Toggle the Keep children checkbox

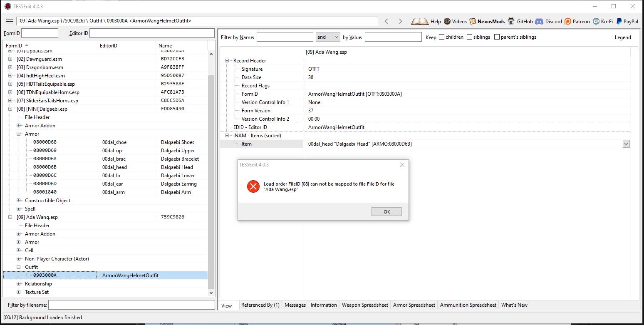[441, 37]
